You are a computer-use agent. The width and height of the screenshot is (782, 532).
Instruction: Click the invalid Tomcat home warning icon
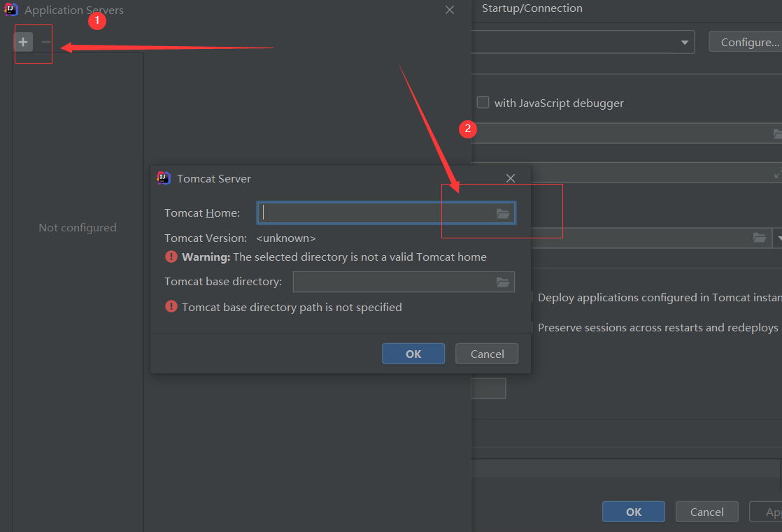[171, 257]
